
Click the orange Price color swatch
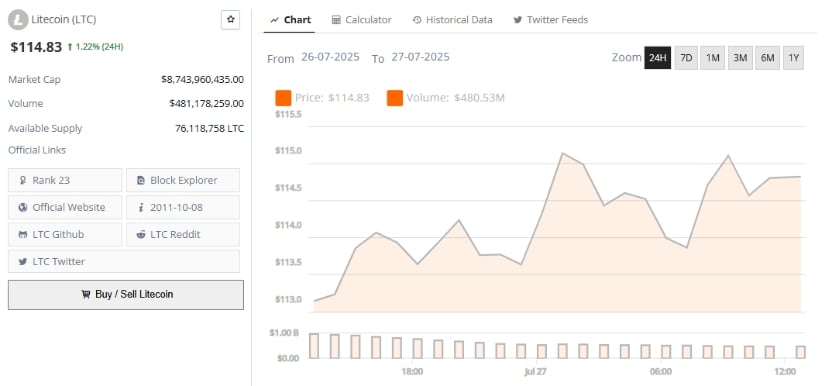[x=284, y=98]
